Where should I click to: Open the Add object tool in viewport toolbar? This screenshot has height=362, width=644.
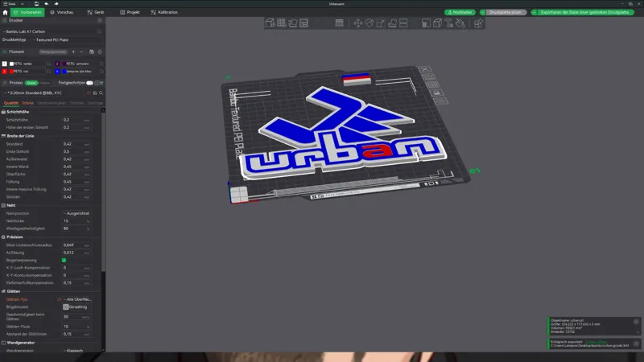click(x=270, y=23)
